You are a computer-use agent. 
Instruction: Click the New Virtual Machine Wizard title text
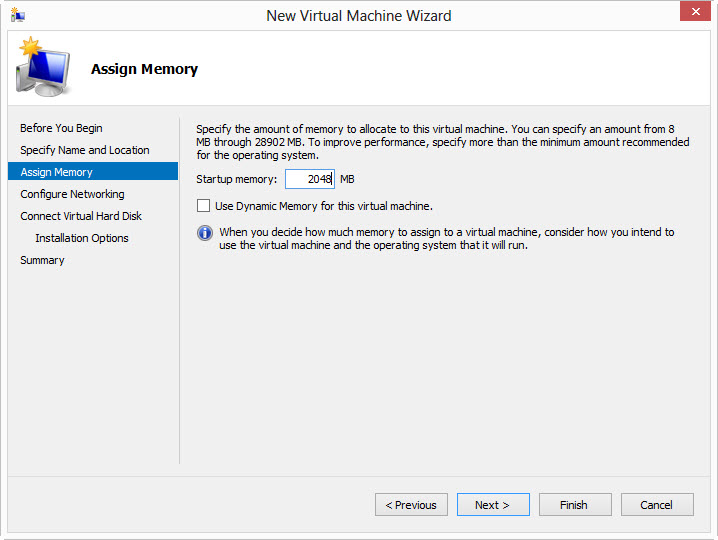click(x=358, y=16)
